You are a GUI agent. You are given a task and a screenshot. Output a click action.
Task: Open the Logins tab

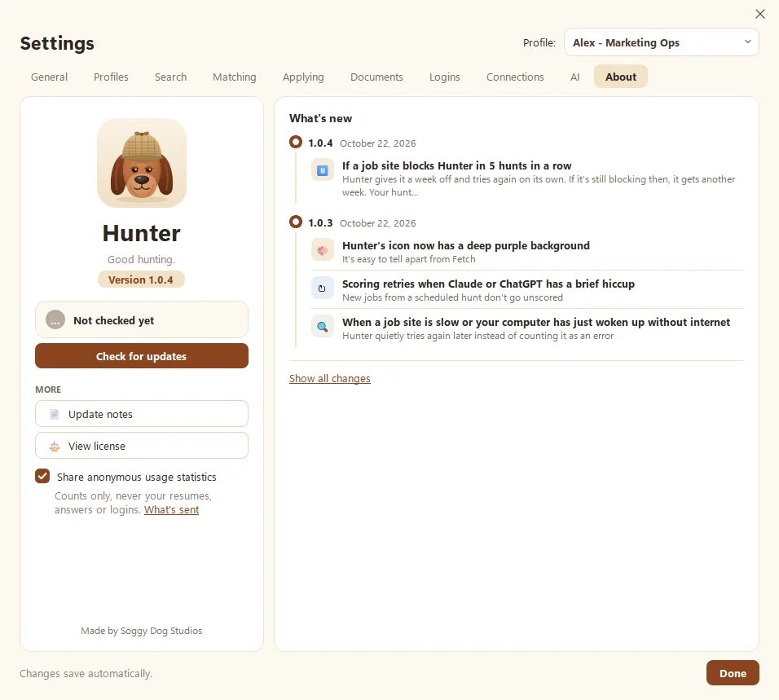click(445, 77)
